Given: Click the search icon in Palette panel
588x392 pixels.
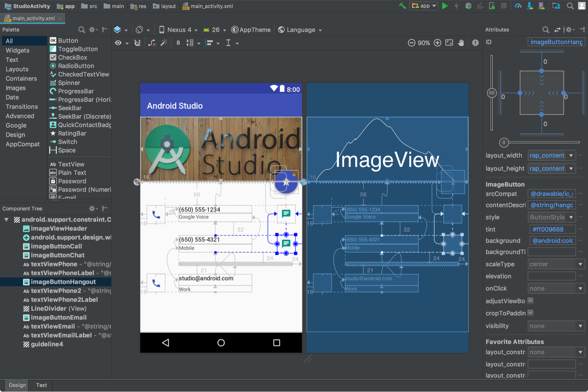Looking at the screenshot, I should [82, 29].
